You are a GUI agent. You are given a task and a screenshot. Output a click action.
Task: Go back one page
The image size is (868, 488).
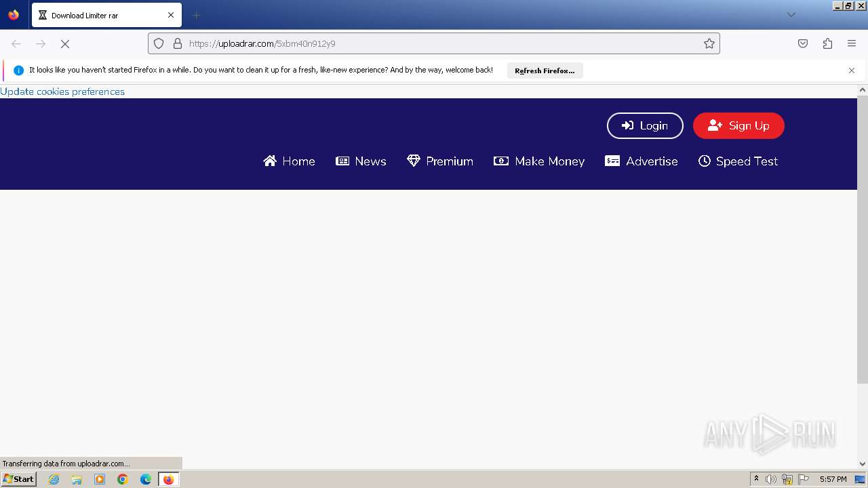coord(16,43)
